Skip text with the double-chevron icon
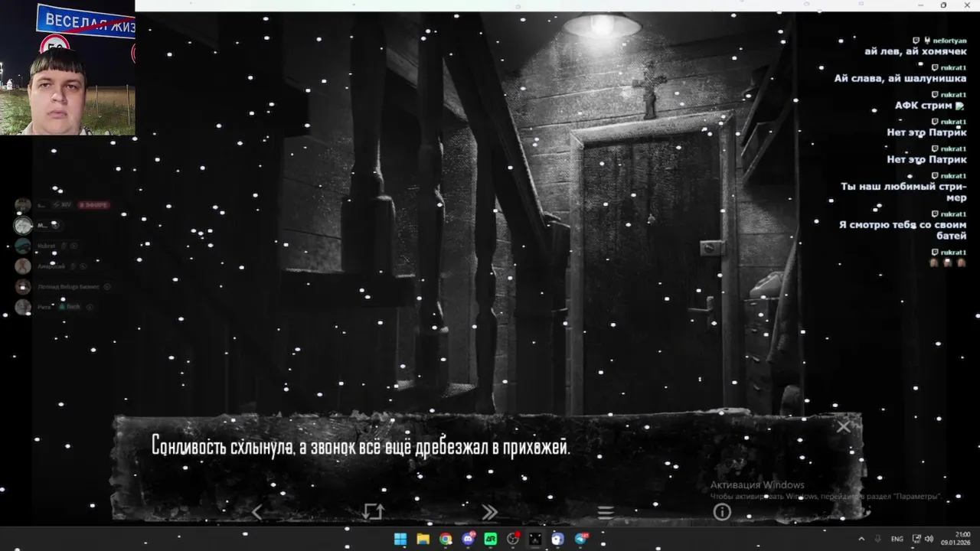Viewport: 980px width, 551px height. [x=490, y=513]
